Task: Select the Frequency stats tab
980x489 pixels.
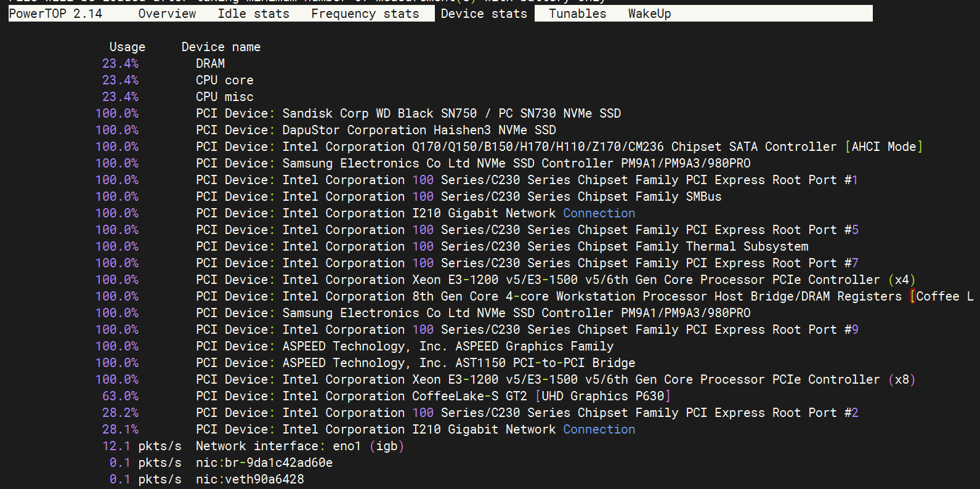Action: [x=365, y=14]
